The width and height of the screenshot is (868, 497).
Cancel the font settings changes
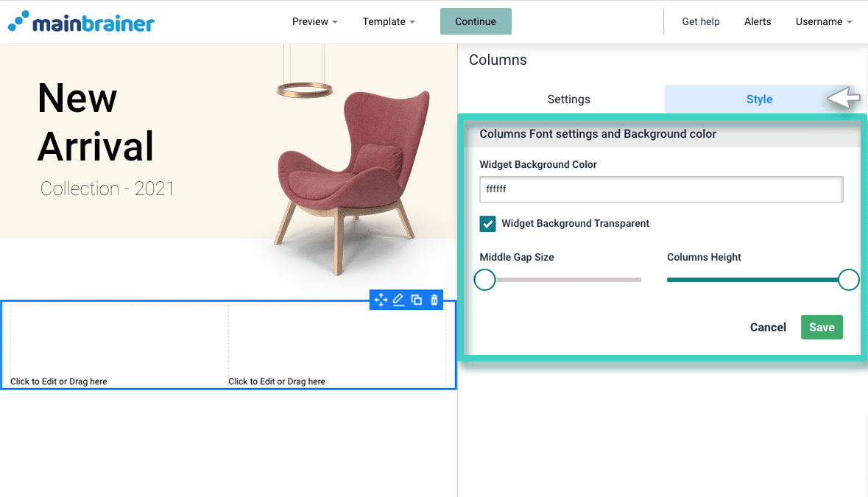point(768,327)
